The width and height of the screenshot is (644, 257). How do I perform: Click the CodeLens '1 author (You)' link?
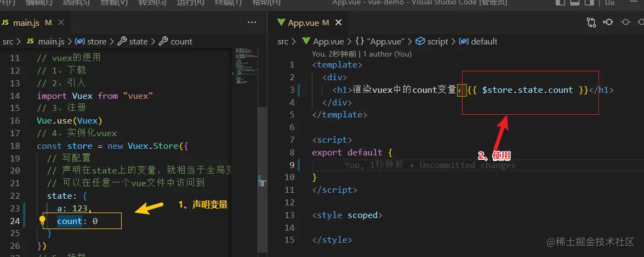coord(387,54)
